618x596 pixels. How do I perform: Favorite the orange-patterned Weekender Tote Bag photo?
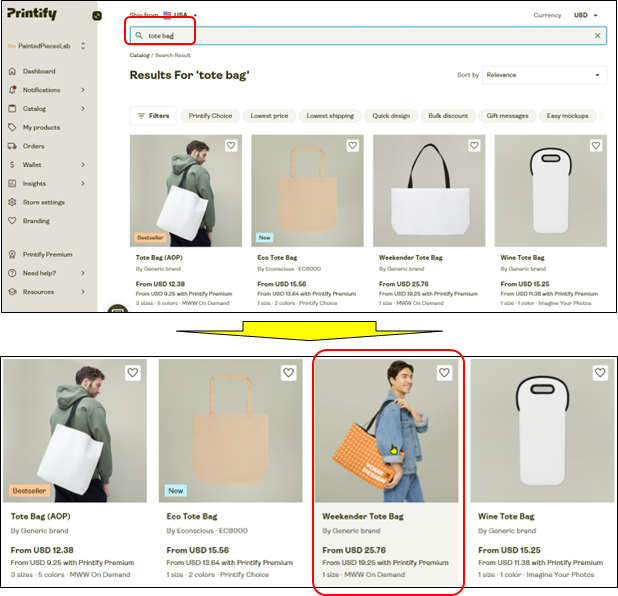tap(445, 372)
